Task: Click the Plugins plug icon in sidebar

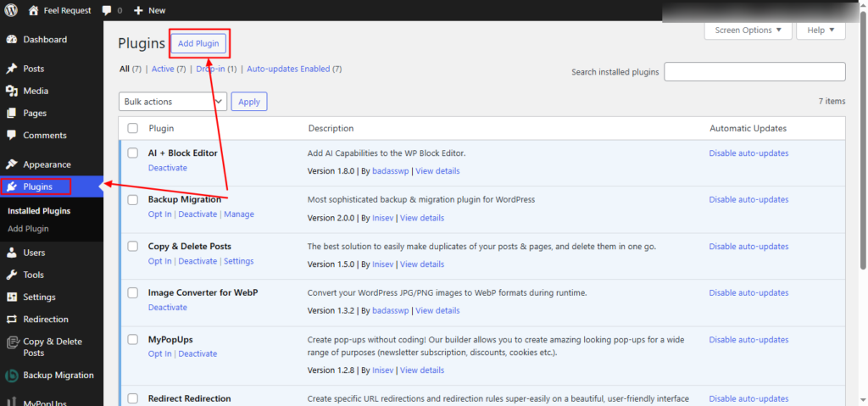Action: (12, 186)
